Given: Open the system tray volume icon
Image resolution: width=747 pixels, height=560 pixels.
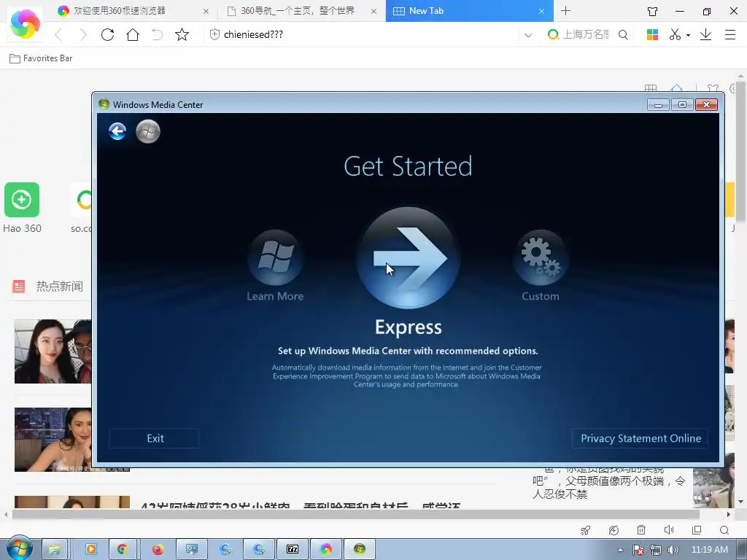Looking at the screenshot, I should coord(673,551).
